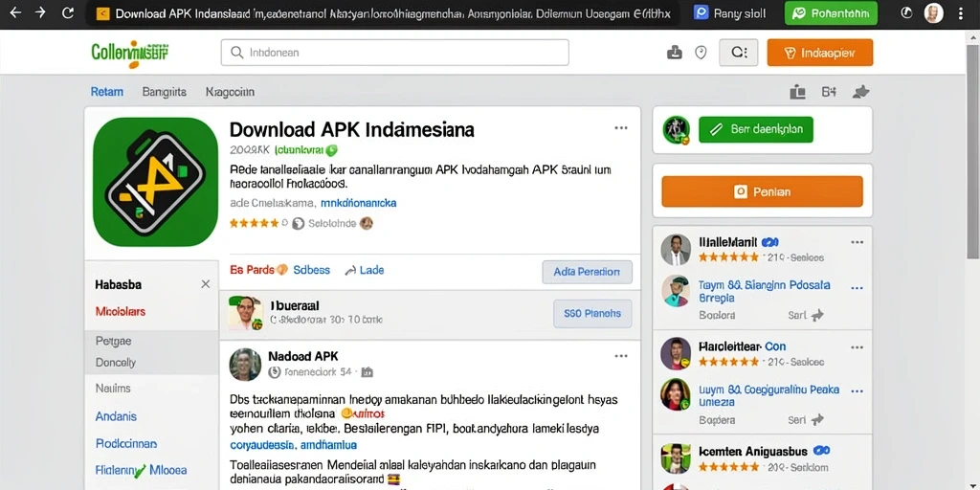980x490 pixels.
Task: Select 'Mlcoialars' in the sidebar
Action: coord(120,311)
